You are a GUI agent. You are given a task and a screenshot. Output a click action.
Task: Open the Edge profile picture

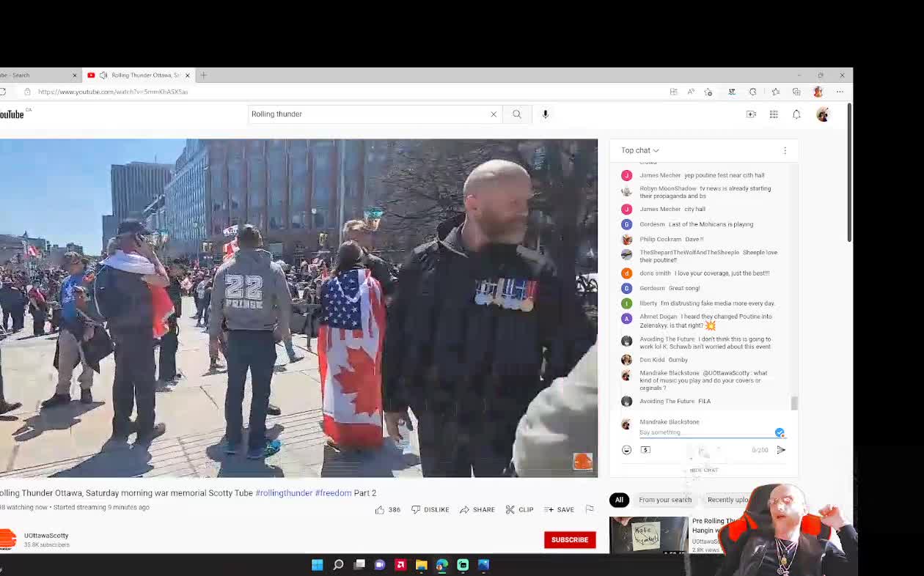818,92
